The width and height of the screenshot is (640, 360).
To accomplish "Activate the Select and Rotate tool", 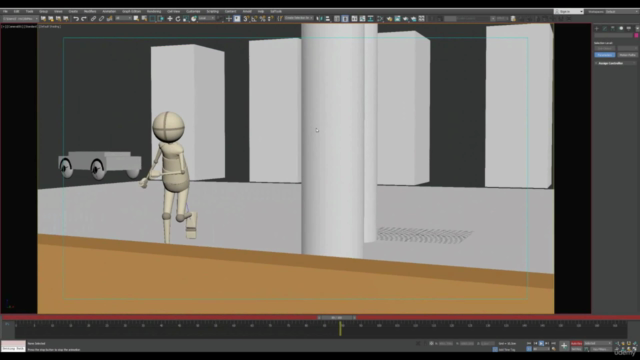I will pos(178,19).
